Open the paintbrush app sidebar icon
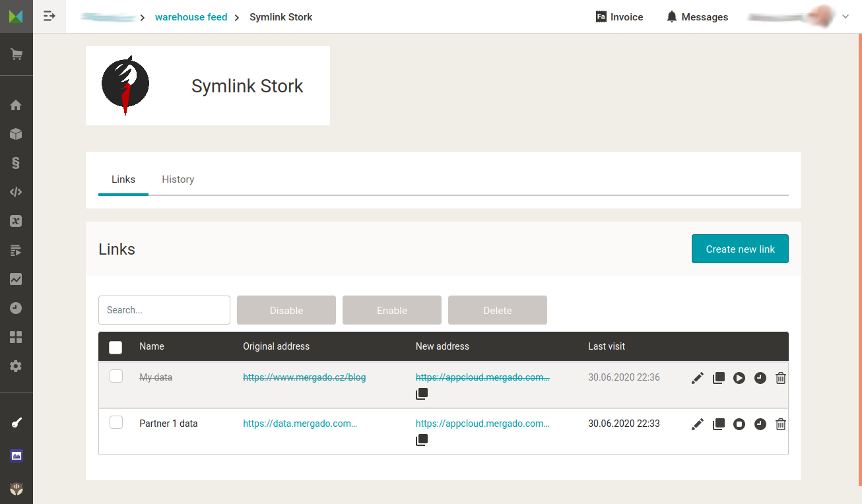 pos(16,423)
